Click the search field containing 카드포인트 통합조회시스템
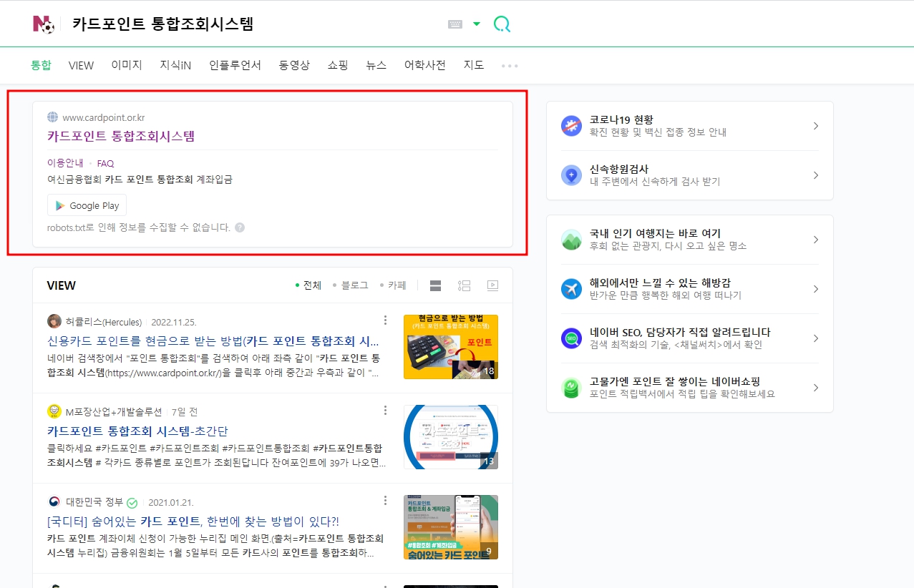Image resolution: width=914 pixels, height=588 pixels. 254,24
